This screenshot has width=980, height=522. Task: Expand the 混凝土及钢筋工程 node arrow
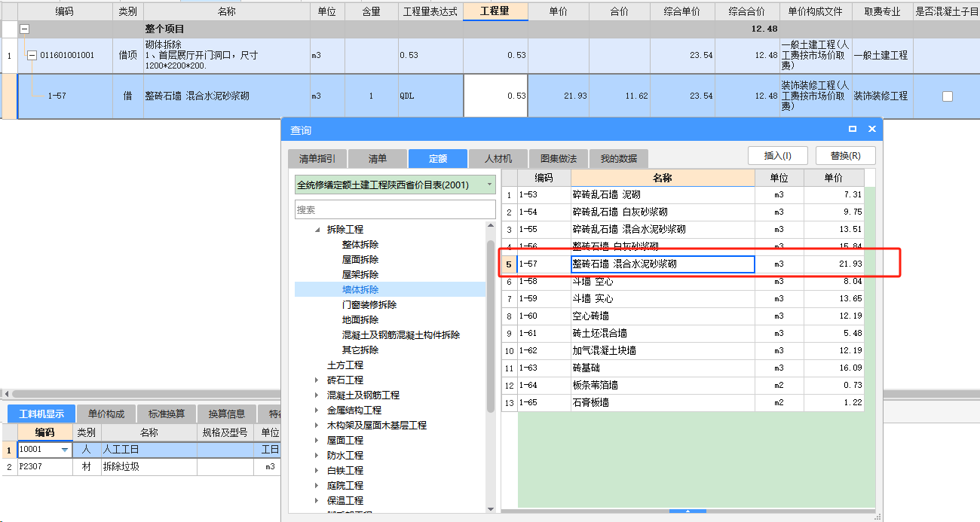(317, 395)
